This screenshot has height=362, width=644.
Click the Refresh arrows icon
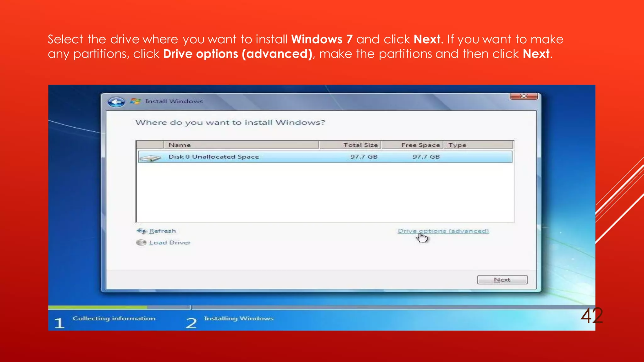pos(142,231)
